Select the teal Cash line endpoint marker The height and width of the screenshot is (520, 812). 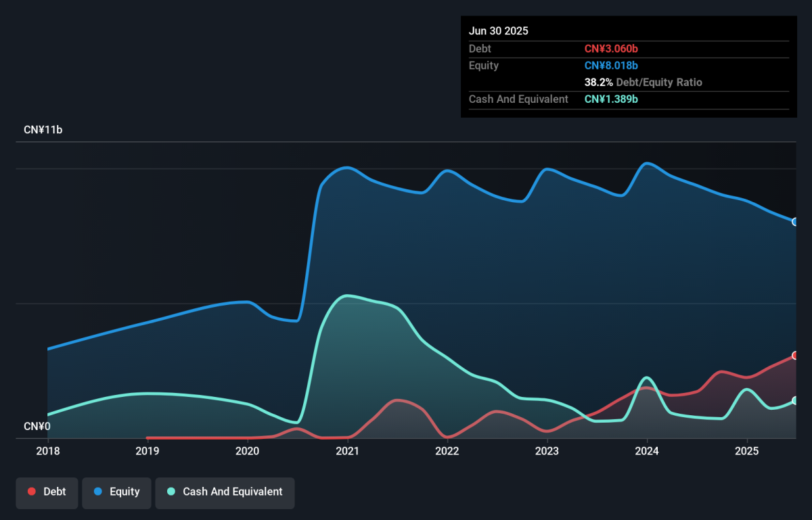click(795, 400)
